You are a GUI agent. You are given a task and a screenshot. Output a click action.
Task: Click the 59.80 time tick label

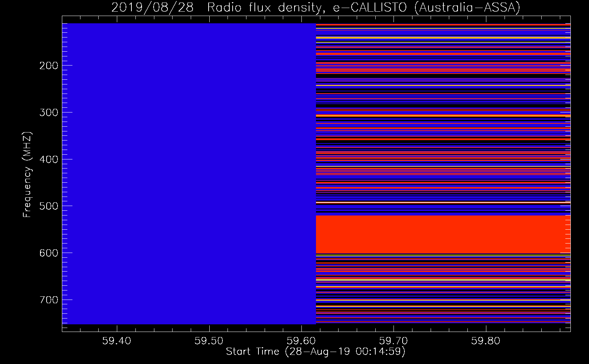click(486, 341)
